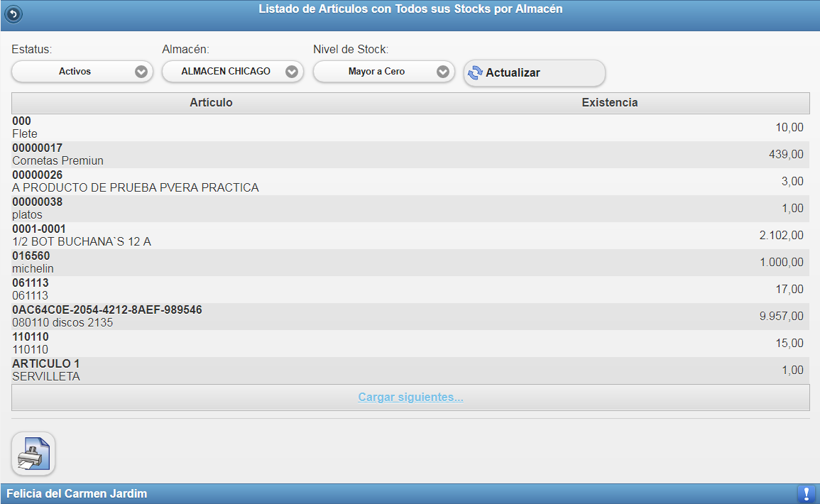820x504 pixels.
Task: Click the stock value 3,00
Action: pyautogui.click(x=792, y=182)
